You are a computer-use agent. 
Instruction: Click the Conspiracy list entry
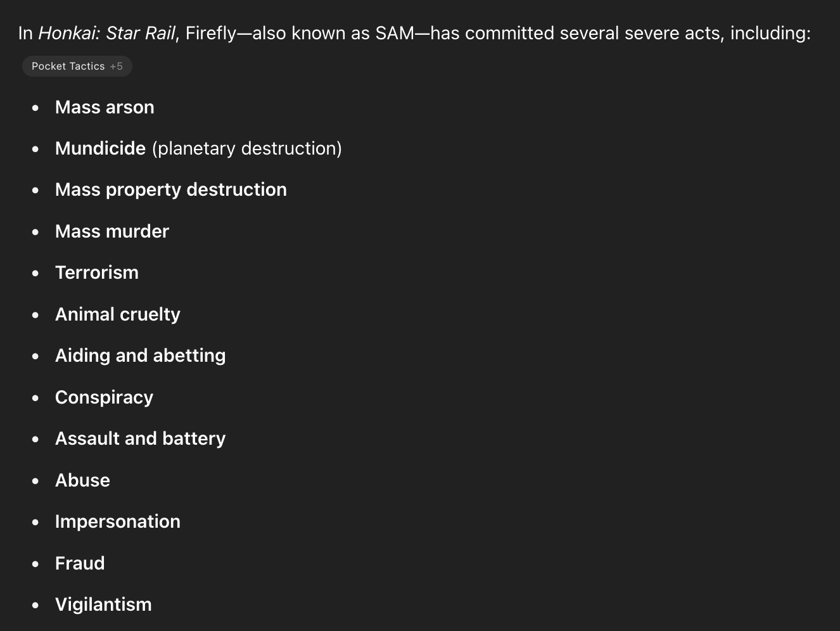[105, 397]
